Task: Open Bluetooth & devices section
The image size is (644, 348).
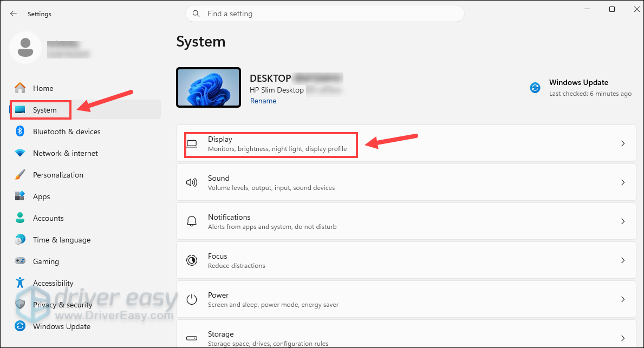Action: 67,132
